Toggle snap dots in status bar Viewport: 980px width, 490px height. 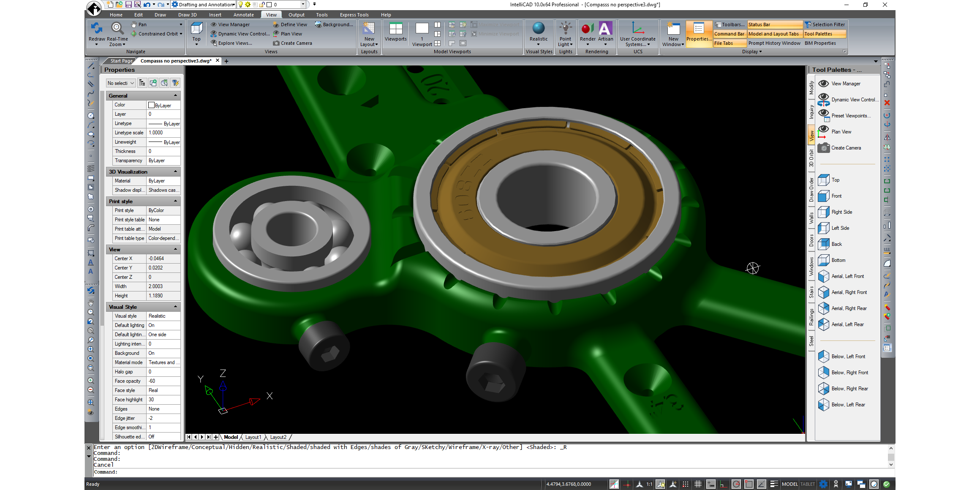(685, 484)
